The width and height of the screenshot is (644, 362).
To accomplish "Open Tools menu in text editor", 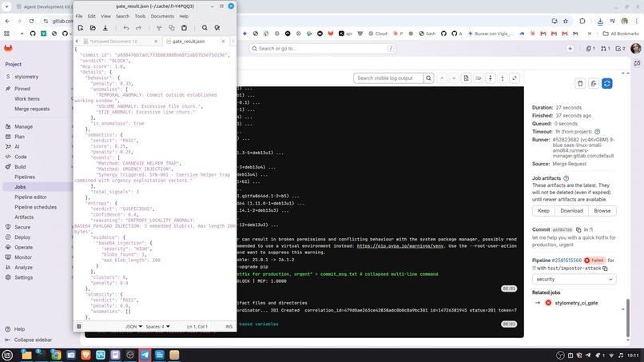I will 140,17.
